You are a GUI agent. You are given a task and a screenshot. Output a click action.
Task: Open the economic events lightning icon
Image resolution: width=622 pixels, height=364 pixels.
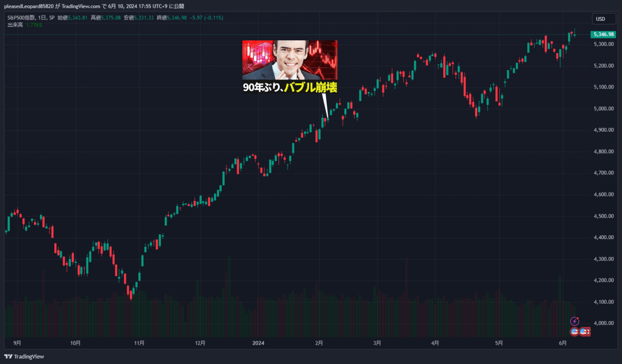click(x=575, y=321)
